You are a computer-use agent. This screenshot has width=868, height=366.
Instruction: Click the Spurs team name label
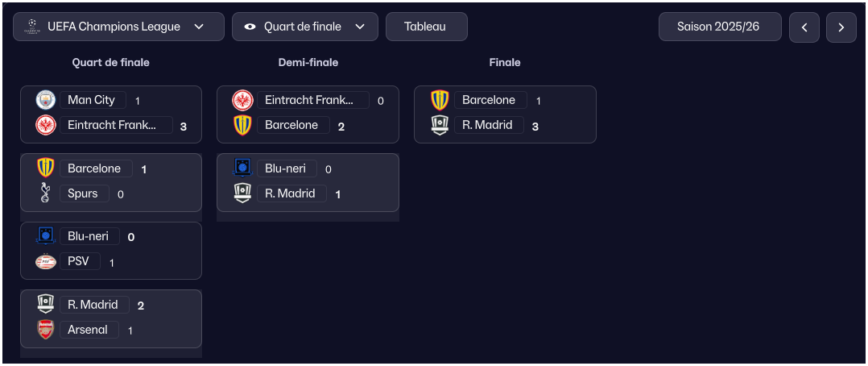(83, 193)
